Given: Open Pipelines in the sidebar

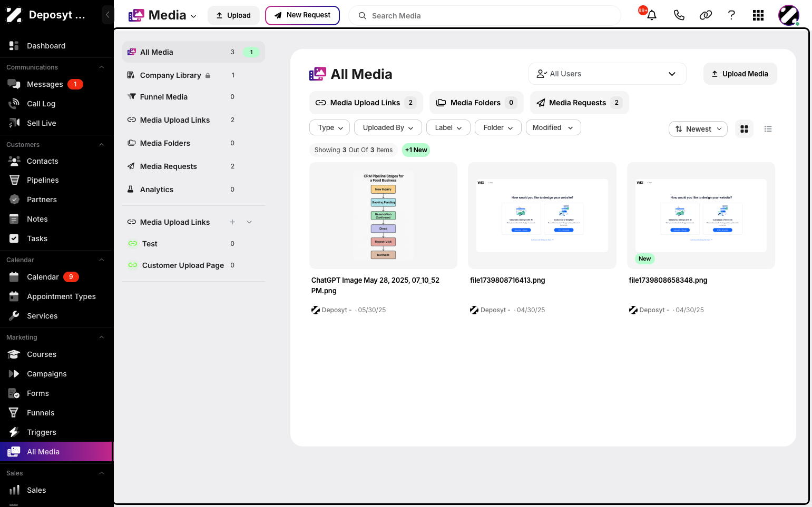Looking at the screenshot, I should pos(56,180).
